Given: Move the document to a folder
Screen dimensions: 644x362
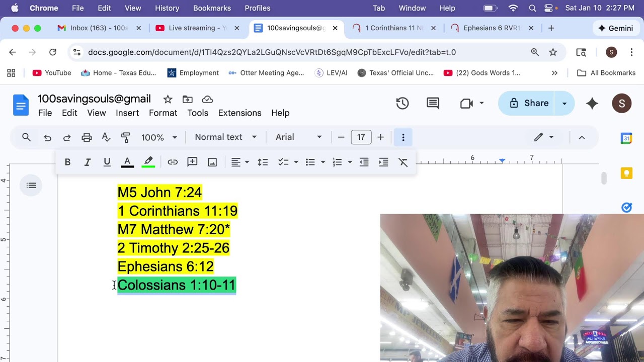Looking at the screenshot, I should (x=188, y=99).
